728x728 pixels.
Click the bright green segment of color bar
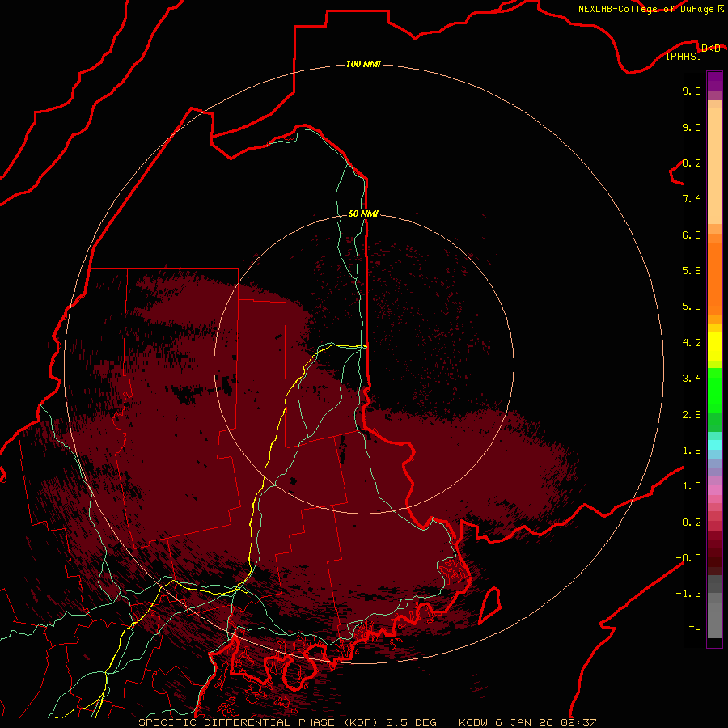(x=714, y=390)
